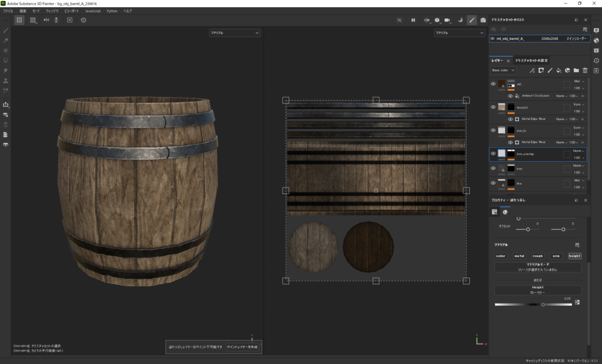Click the ペイントレイヤーを作成 button
The height and width of the screenshot is (364, 602).
pyautogui.click(x=243, y=347)
